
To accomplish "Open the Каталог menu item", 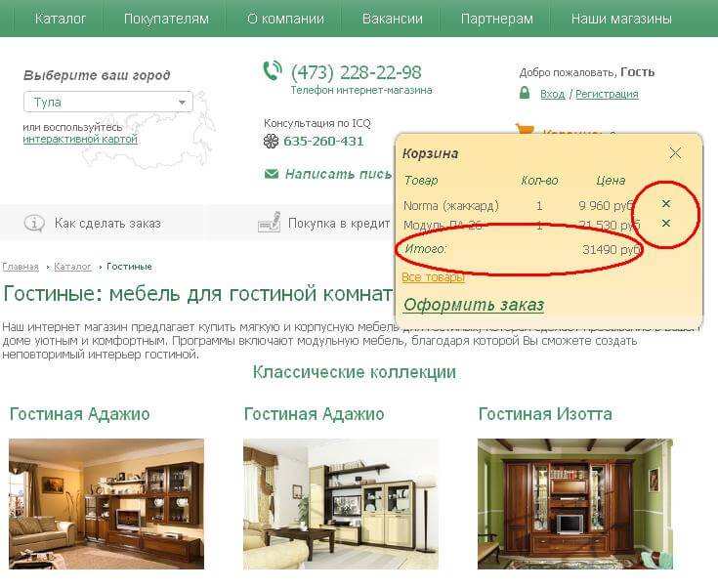I will point(60,19).
